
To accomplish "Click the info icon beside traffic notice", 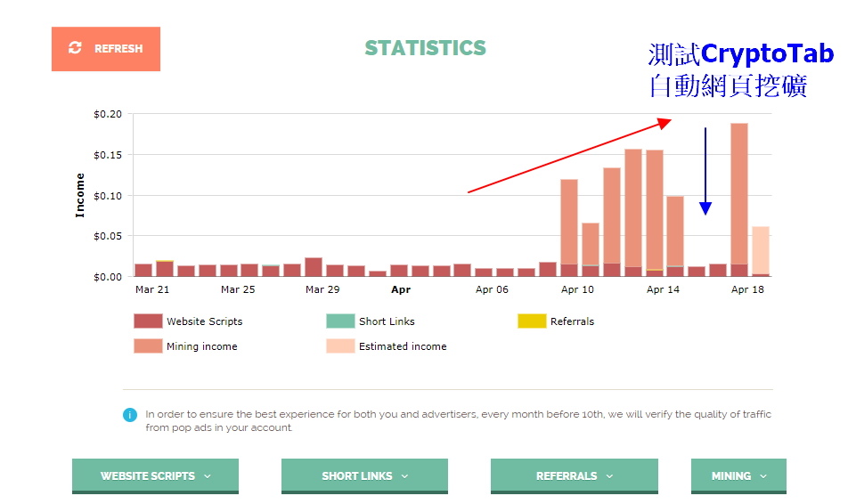I will (x=130, y=415).
